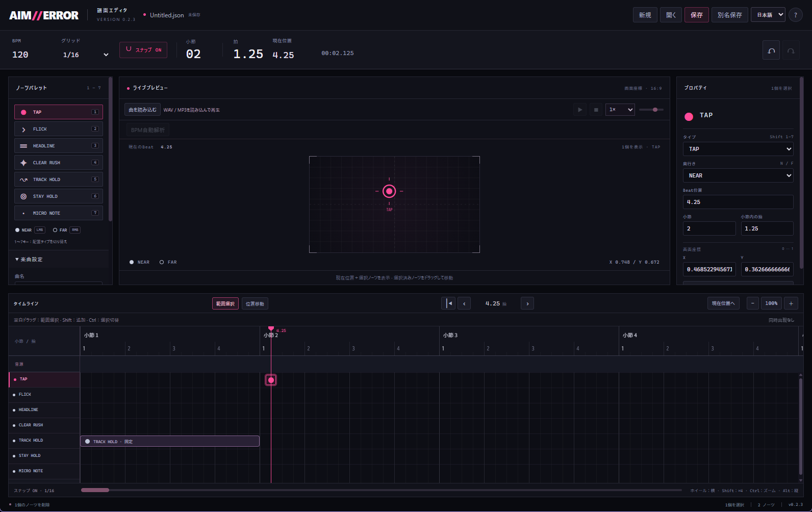Viewport: 812px width, 512px height.
Task: Click the disabled BPM自動解析 button
Action: [x=148, y=130]
